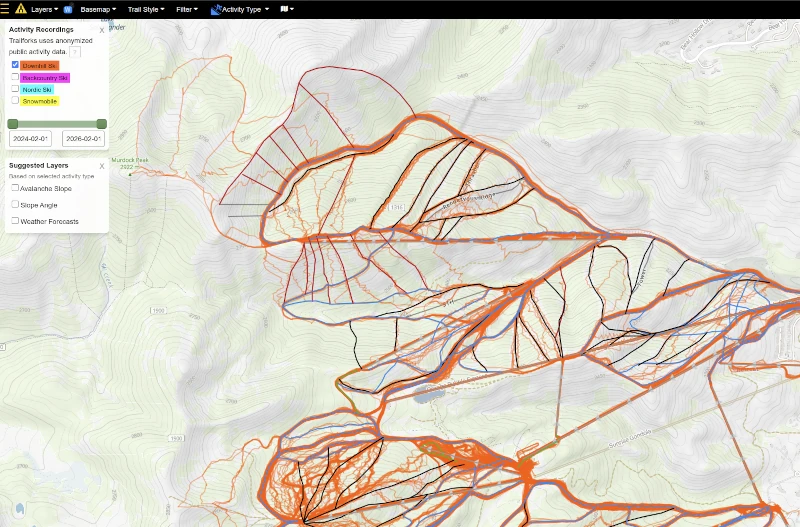Image resolution: width=800 pixels, height=527 pixels.
Task: Expand the Filter dropdown
Action: 187,9
